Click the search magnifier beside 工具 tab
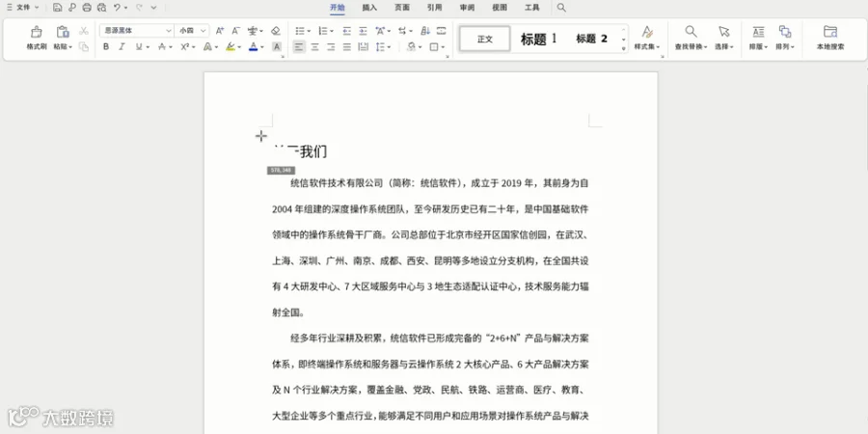 tap(561, 8)
